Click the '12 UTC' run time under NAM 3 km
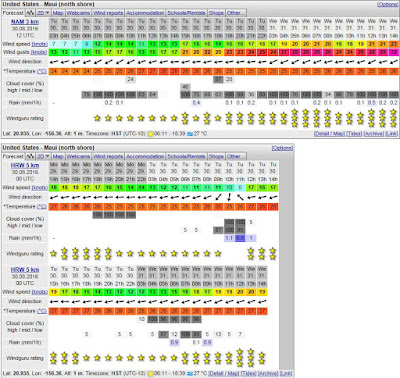 pyautogui.click(x=25, y=35)
